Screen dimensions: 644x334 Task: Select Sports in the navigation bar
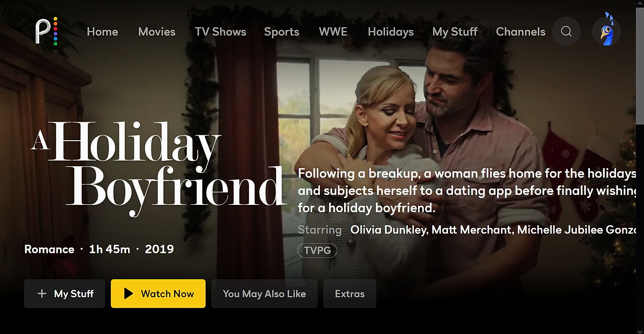282,32
